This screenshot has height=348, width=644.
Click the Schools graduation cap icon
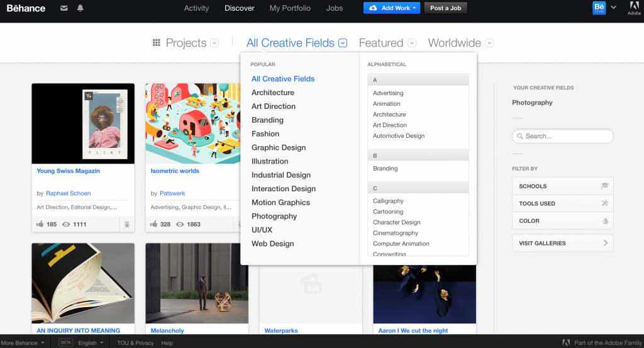[x=604, y=186]
